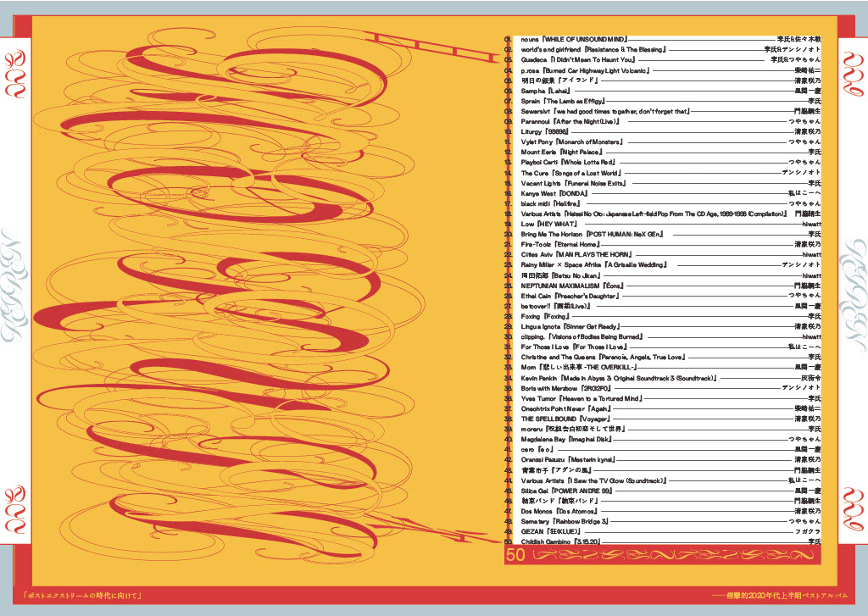Viewport: 868px width, 616px height.
Task: Click Lingua Ignota 'Sinner Get Ready' entry
Action: (x=663, y=326)
